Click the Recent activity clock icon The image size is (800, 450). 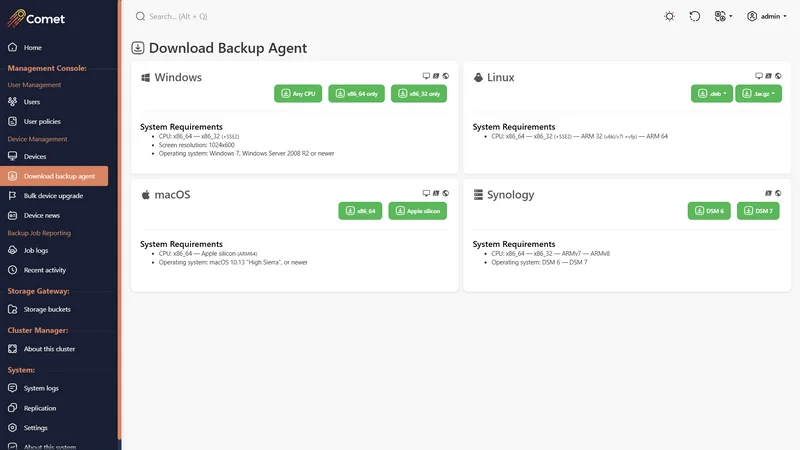pos(13,270)
